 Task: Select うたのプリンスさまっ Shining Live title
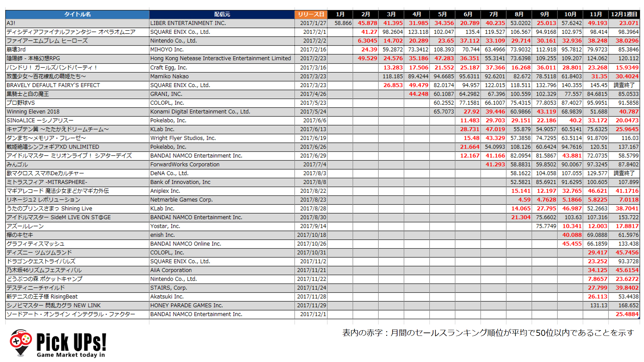(77, 208)
